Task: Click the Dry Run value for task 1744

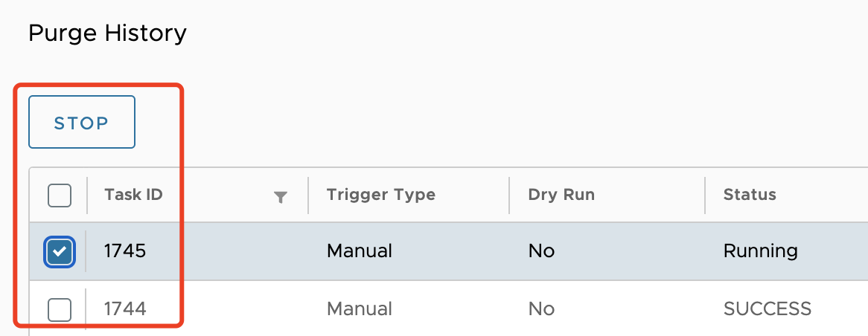Action: pos(541,308)
